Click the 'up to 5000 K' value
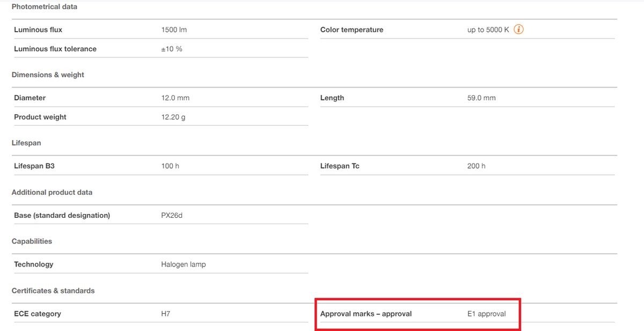Image resolution: width=644 pixels, height=331 pixels. point(488,30)
